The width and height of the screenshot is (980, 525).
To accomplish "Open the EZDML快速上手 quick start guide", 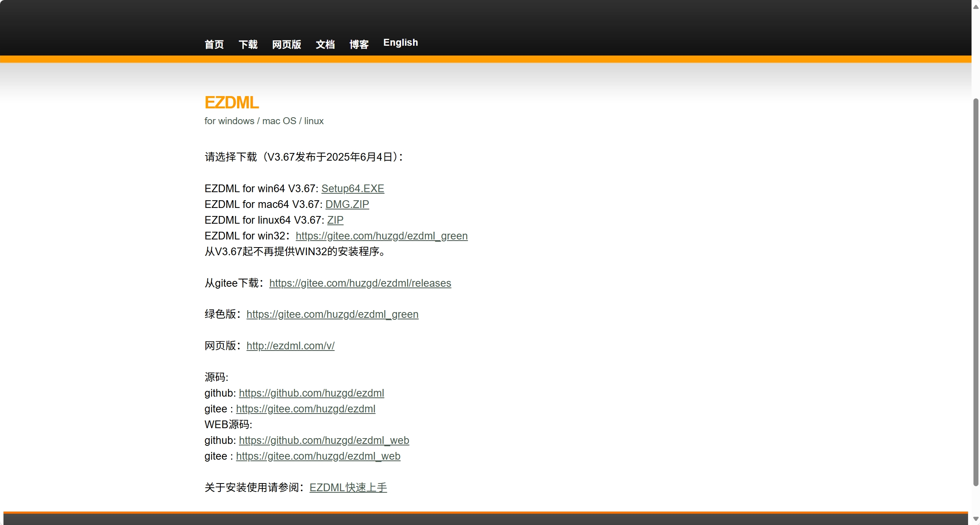I will point(348,488).
